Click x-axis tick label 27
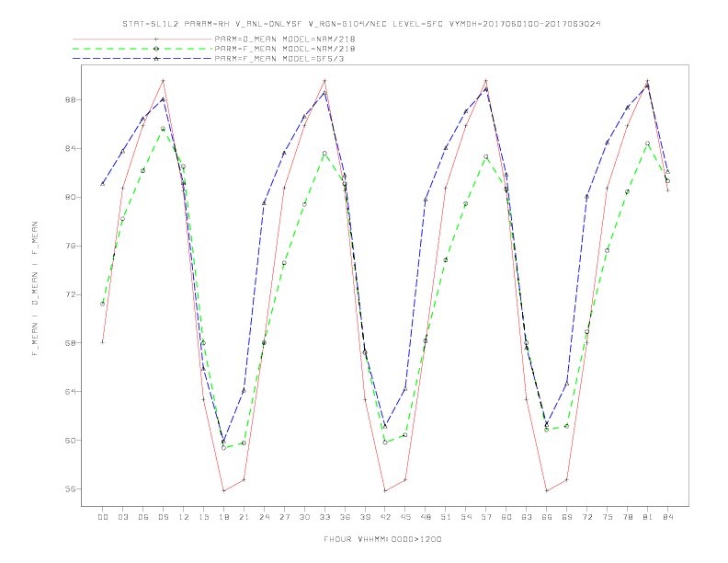 click(284, 517)
